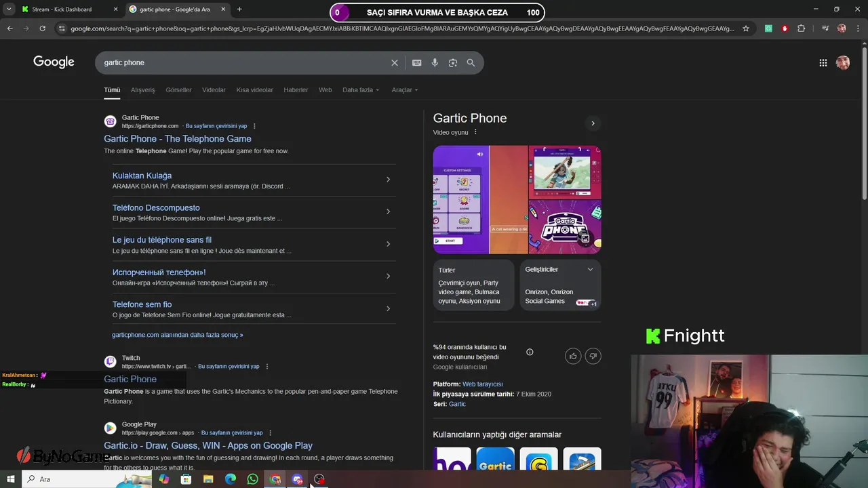Go back using the browser back arrow
The height and width of the screenshot is (488, 868).
click(9, 28)
